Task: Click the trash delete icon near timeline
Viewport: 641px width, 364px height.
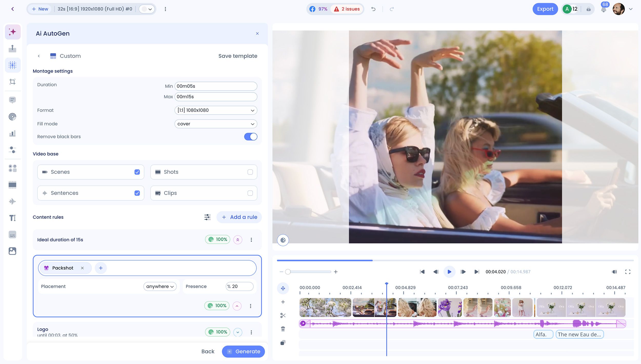Action: coord(283,329)
